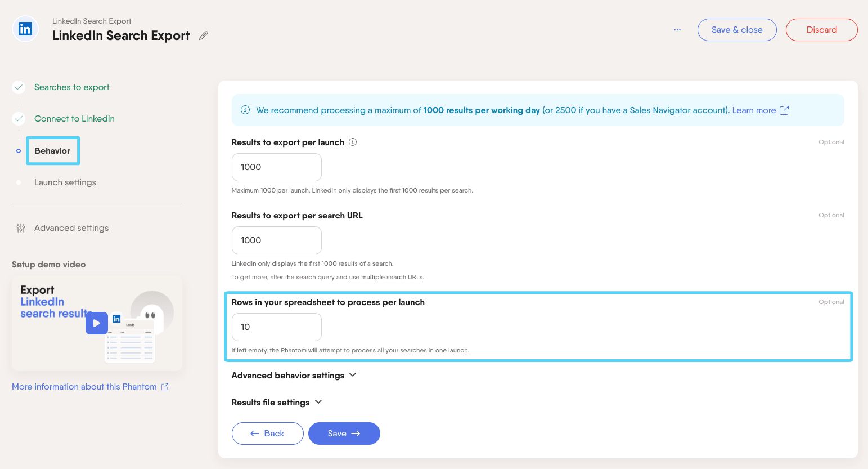The width and height of the screenshot is (868, 469).
Task: Go to the Launch settings step
Action: [x=65, y=182]
